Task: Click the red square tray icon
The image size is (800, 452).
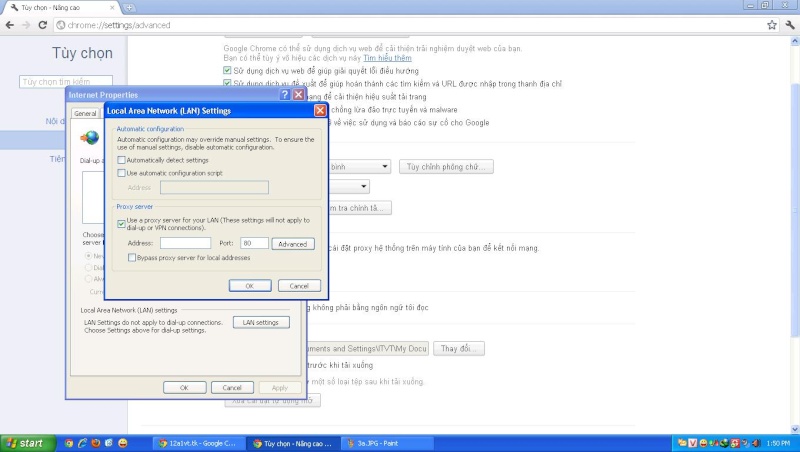Action: 735,443
